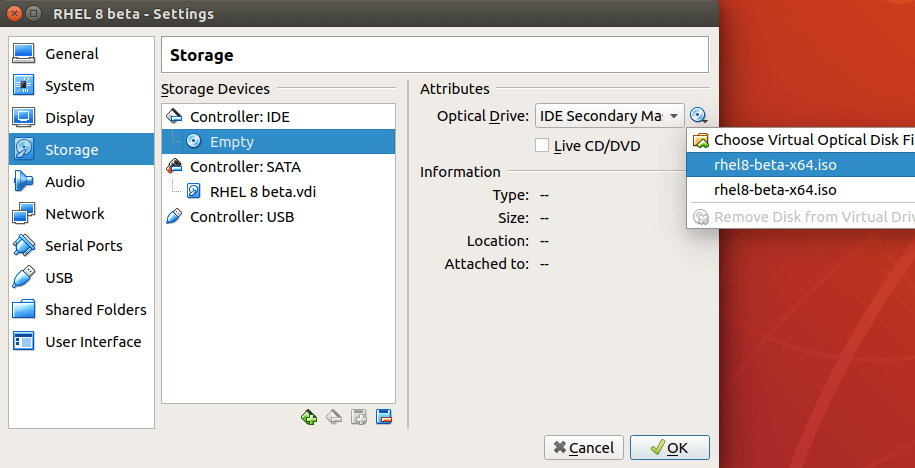
Task: Click the Cancel button
Action: (584, 448)
